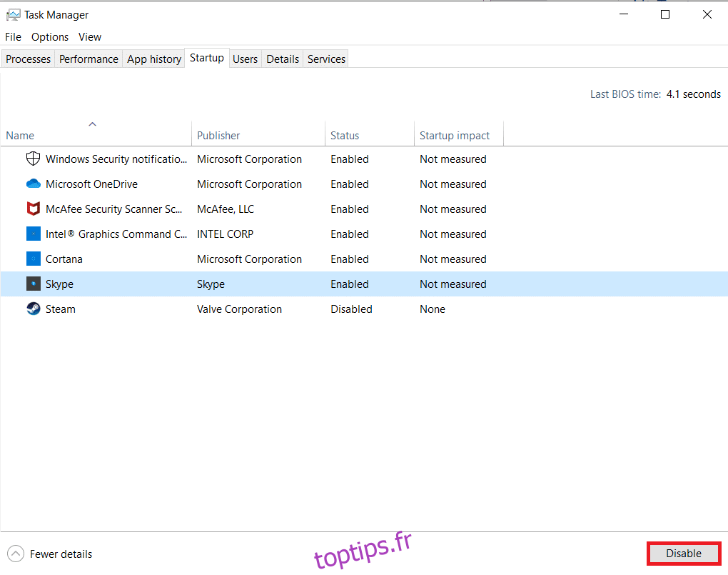Switch to the Services tab

click(326, 59)
